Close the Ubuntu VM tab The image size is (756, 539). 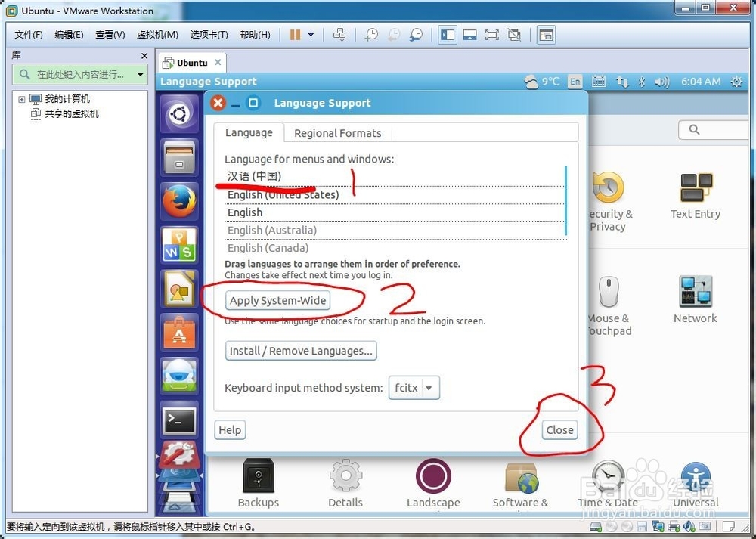pyautogui.click(x=218, y=62)
